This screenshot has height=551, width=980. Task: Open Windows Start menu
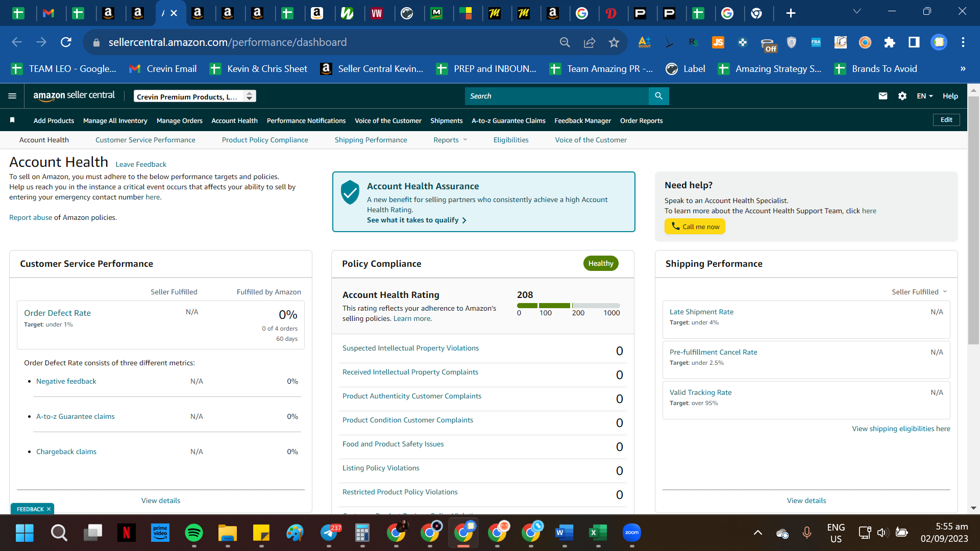24,533
